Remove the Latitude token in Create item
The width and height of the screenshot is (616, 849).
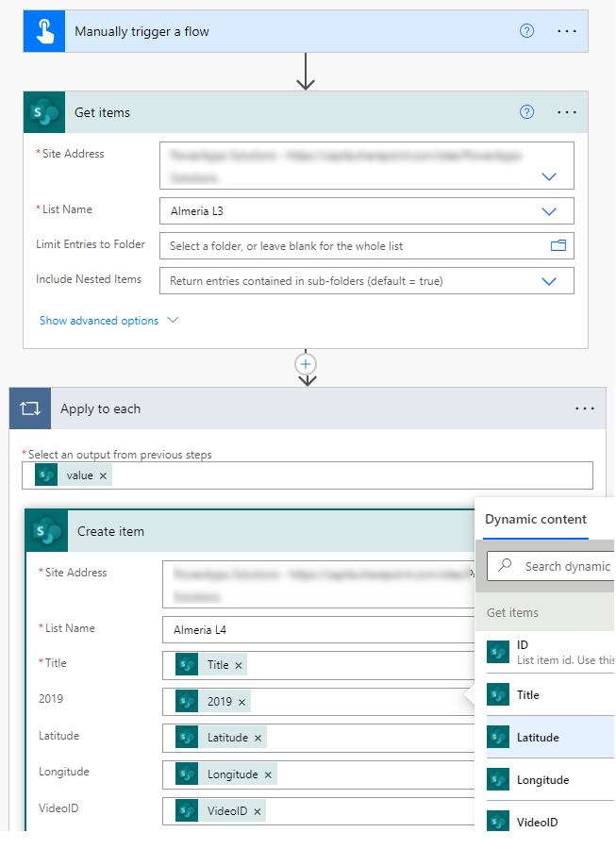coord(258,738)
